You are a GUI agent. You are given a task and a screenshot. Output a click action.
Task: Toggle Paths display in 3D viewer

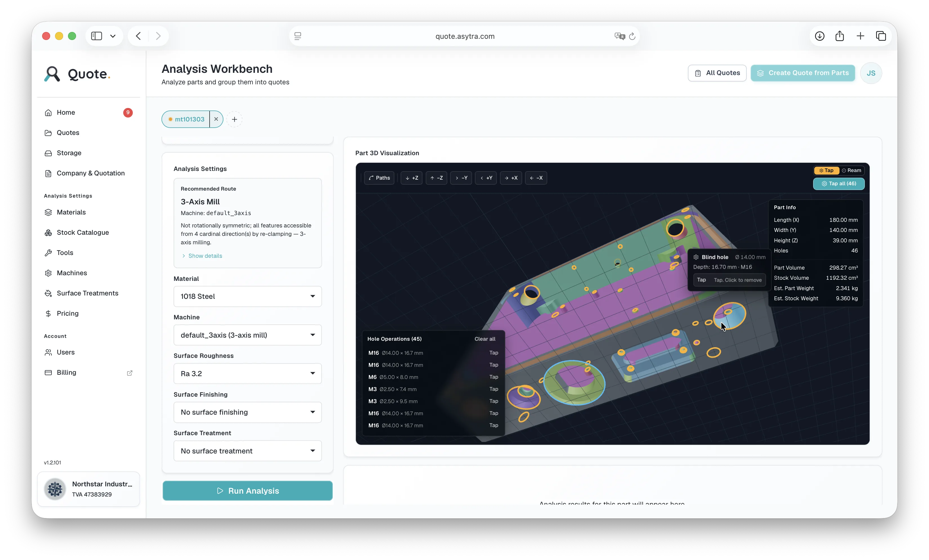coord(379,178)
